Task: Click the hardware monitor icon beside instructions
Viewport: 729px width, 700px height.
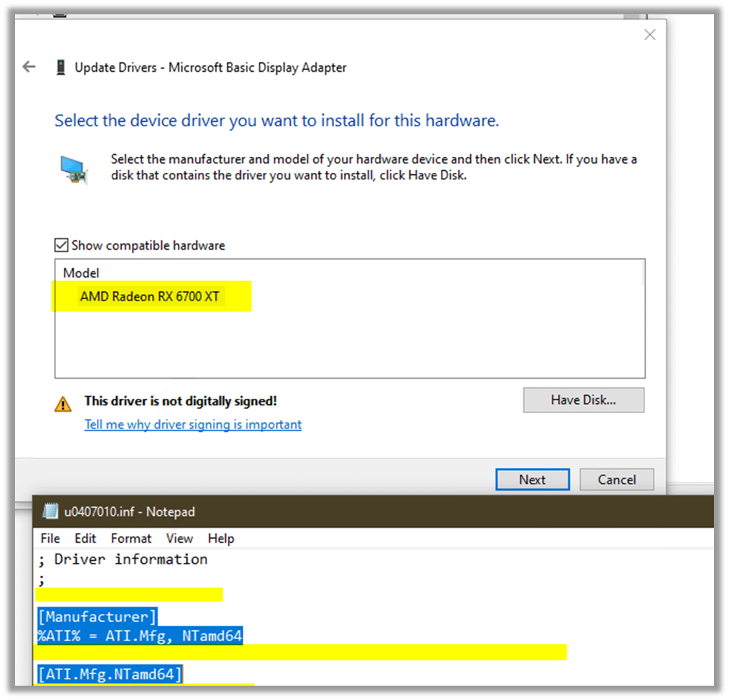Action: tap(74, 169)
